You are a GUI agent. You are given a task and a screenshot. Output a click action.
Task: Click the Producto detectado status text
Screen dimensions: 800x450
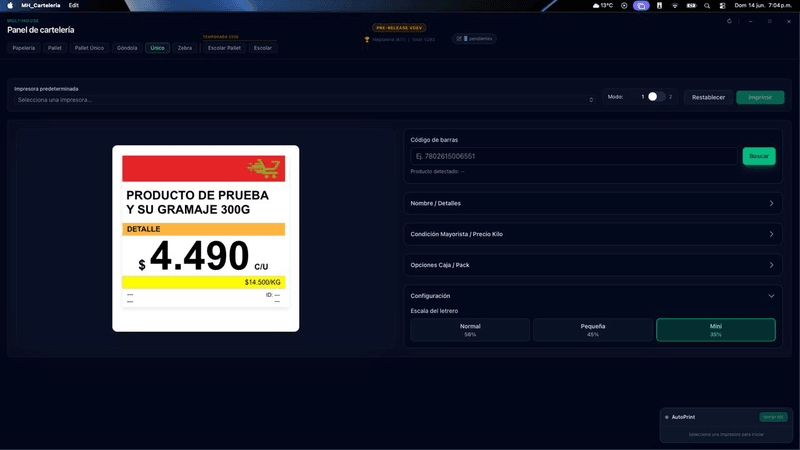437,171
